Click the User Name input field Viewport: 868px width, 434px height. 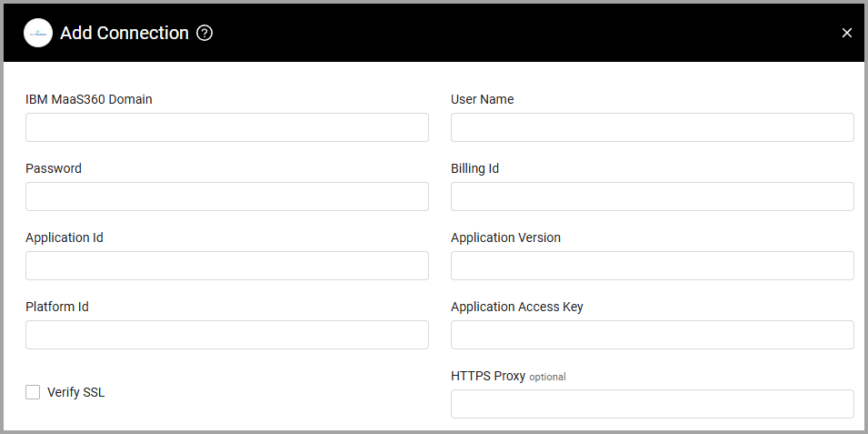[x=652, y=127]
